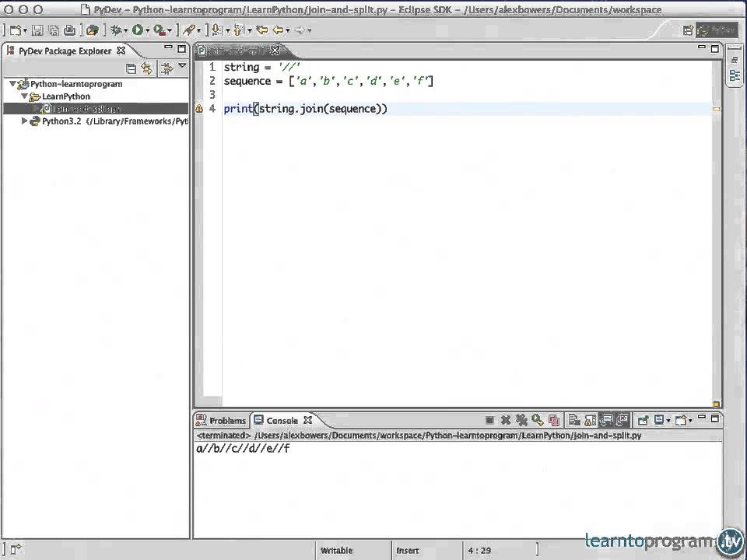Expand the Python3.2 interpreter node
This screenshot has width=747, height=560.
pos(24,121)
